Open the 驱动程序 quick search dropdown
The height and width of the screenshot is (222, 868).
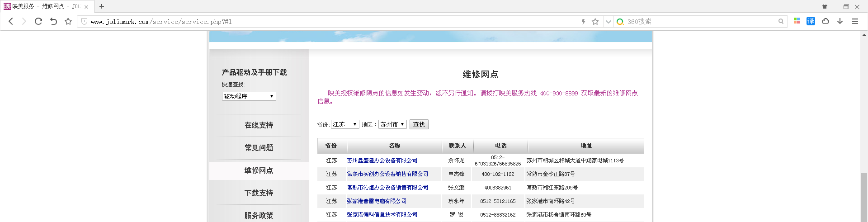[249, 96]
